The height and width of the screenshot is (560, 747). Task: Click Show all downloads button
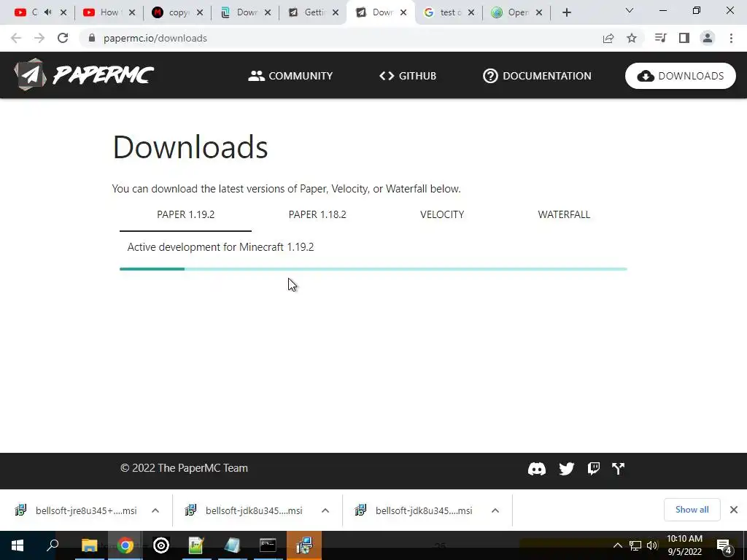point(692,510)
